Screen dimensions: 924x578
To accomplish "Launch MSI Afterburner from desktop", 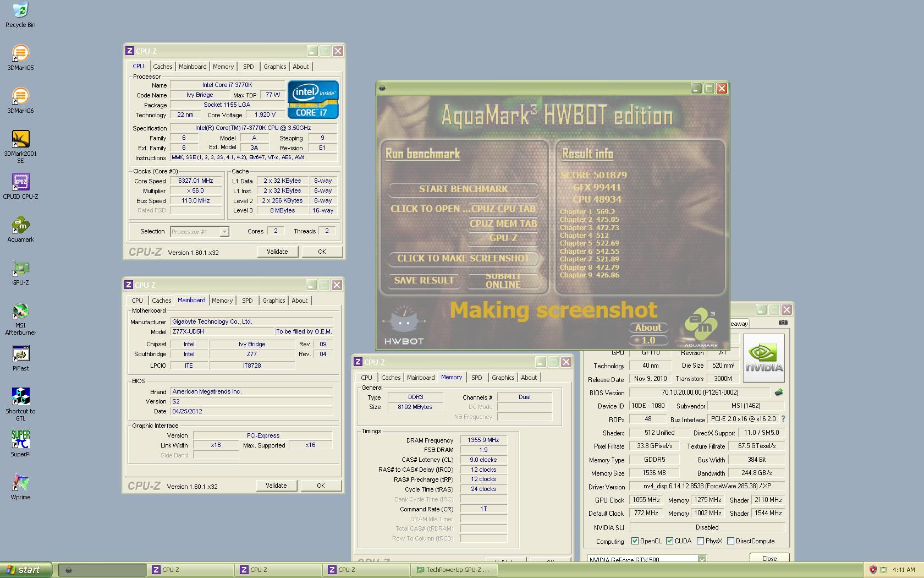I will [x=20, y=319].
